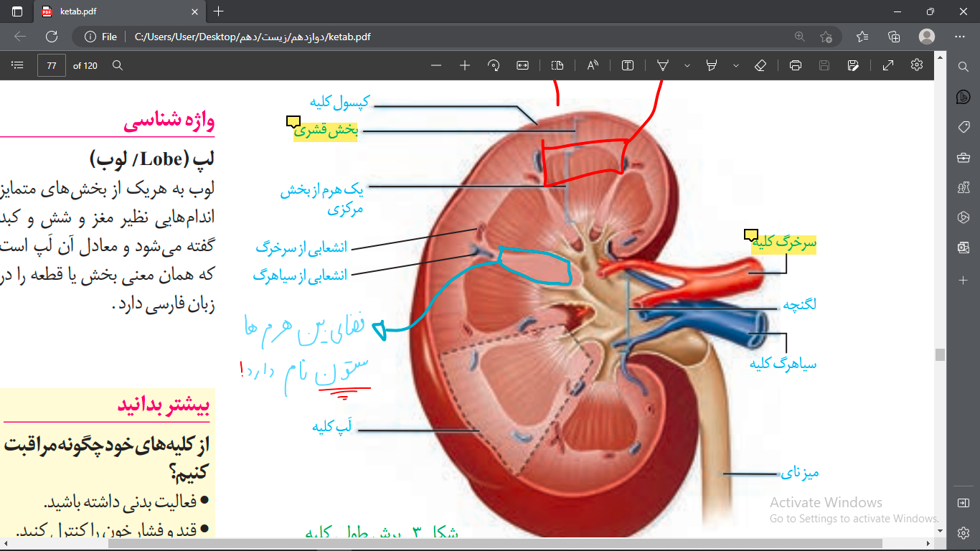Rotate the PDF page
This screenshot has width=980, height=551.
tap(494, 65)
